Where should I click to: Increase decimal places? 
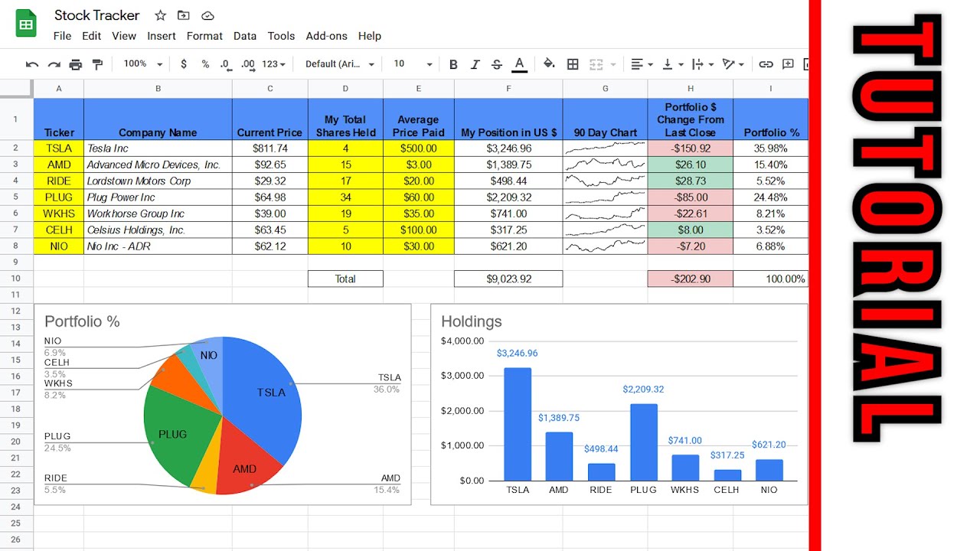[247, 64]
